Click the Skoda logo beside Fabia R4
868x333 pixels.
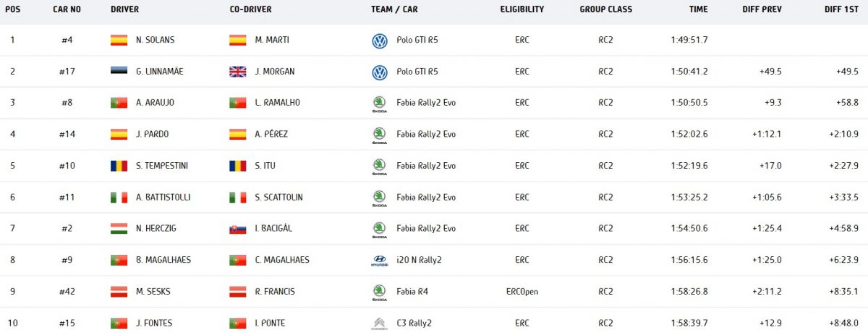[380, 292]
